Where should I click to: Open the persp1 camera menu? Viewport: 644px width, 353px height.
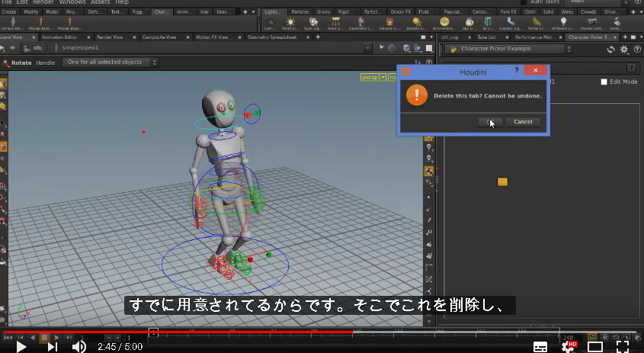tap(373, 77)
